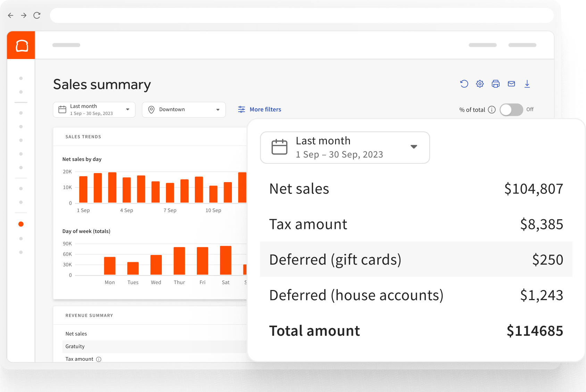Select the Net sales row in the overlay

[416, 189]
